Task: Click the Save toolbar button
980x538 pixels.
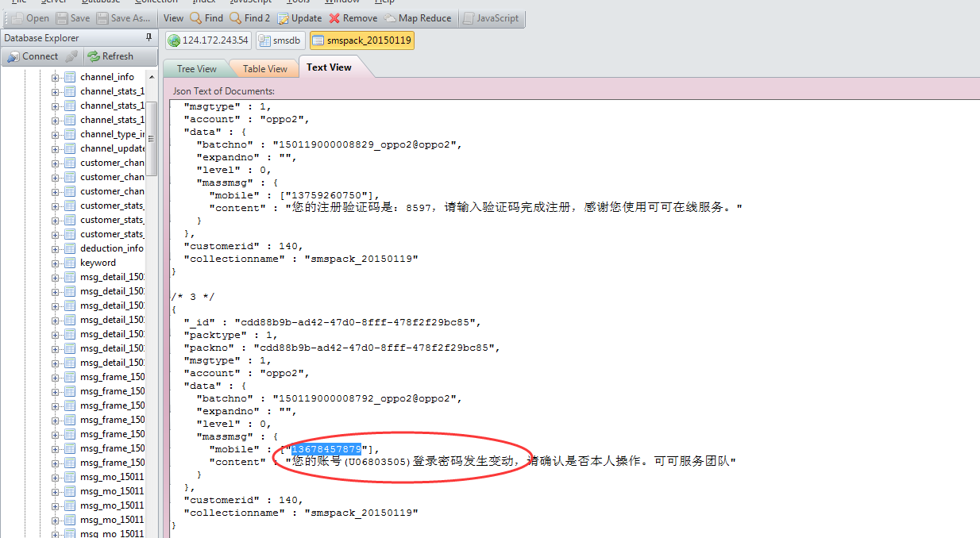Action: point(73,18)
